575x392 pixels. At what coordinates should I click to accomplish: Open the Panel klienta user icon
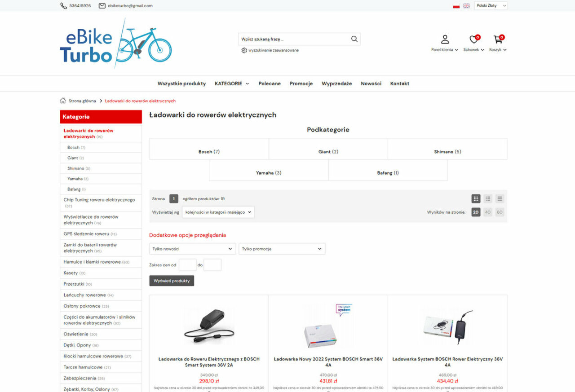(x=445, y=40)
